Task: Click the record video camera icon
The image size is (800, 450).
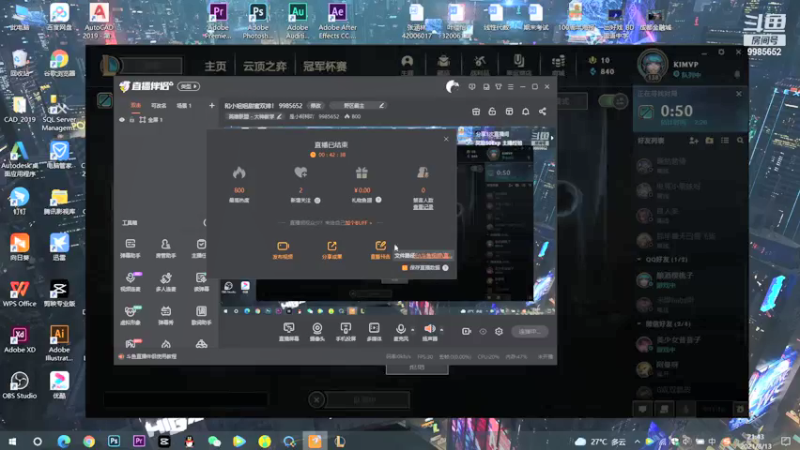Action: (x=466, y=331)
